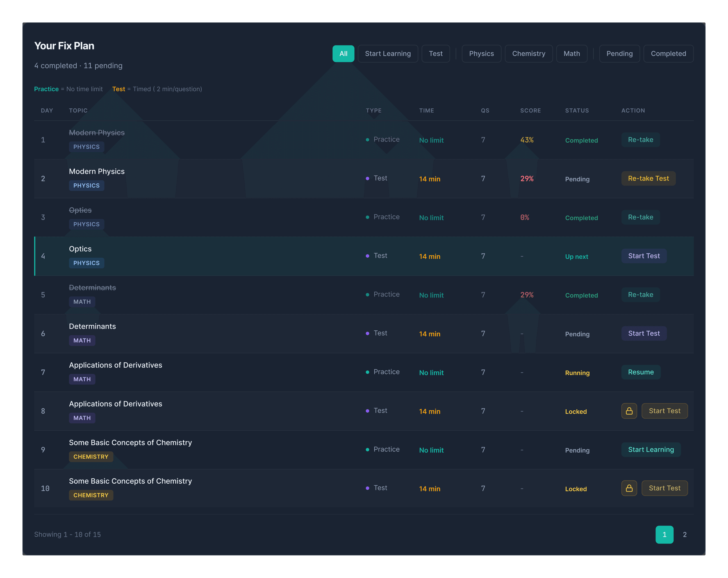Click the TOPIC column header
This screenshot has width=728, height=578.
[x=78, y=110]
